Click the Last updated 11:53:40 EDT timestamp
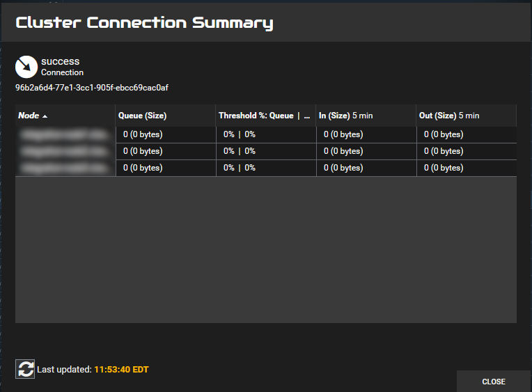Viewport: 532px width, 392px height. (121, 369)
